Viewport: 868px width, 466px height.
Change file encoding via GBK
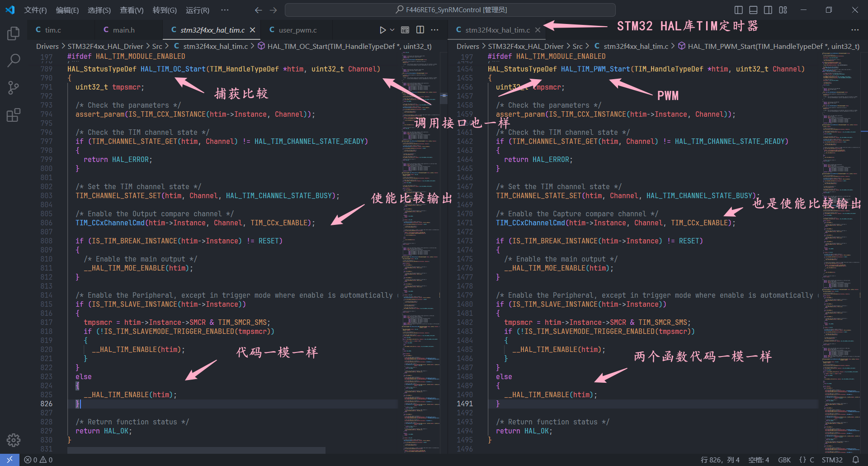[x=784, y=460]
